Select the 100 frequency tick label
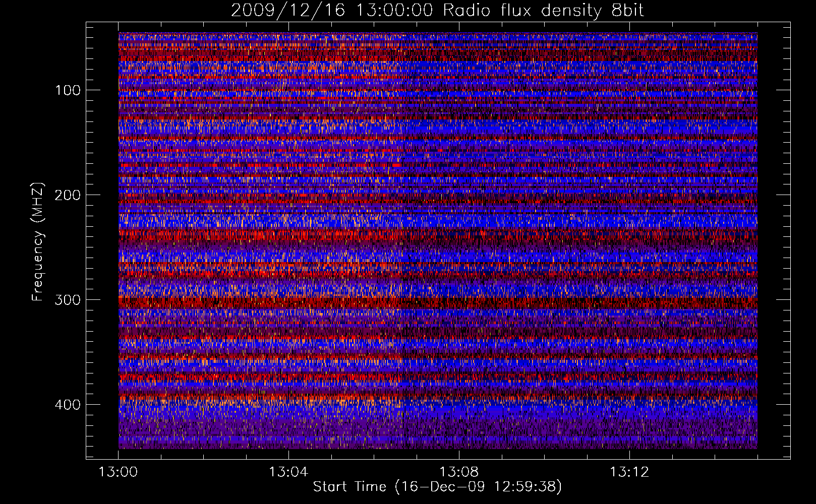Viewport: 816px width, 504px height. 68,91
